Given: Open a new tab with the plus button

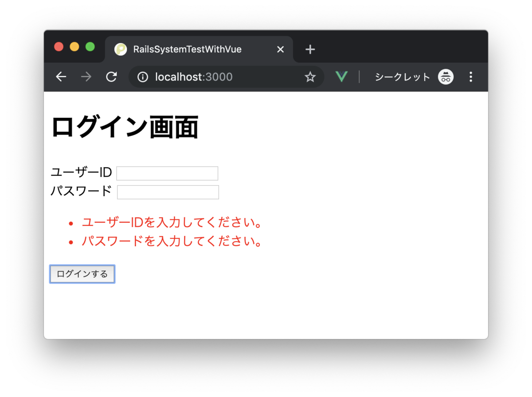Looking at the screenshot, I should [310, 49].
